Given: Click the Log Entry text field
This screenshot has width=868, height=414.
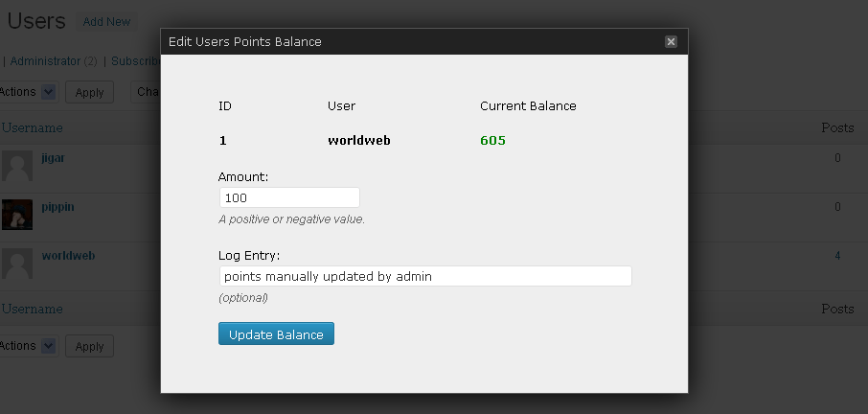Looking at the screenshot, I should coord(424,276).
